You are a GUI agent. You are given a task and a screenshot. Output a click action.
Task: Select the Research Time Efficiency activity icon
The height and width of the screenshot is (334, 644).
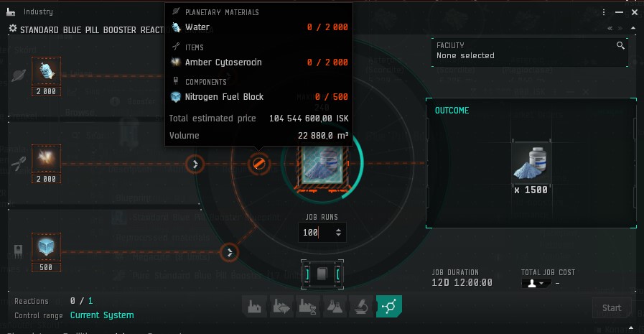307,307
